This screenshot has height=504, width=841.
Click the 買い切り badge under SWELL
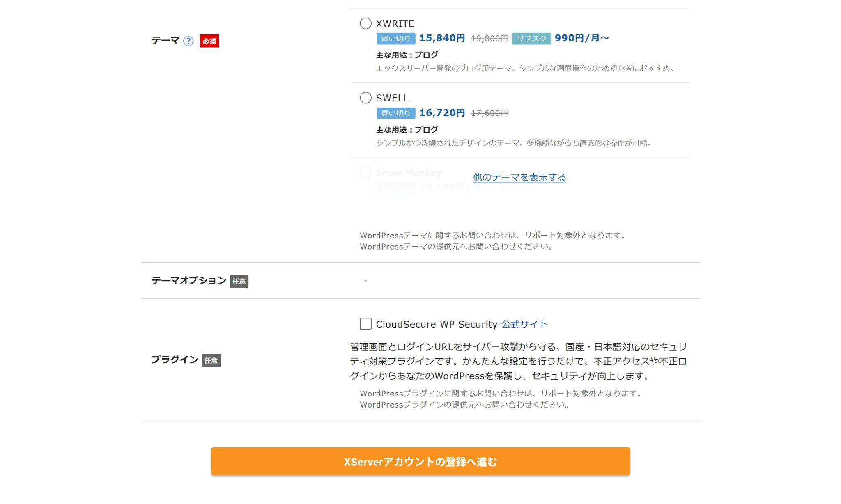(395, 113)
